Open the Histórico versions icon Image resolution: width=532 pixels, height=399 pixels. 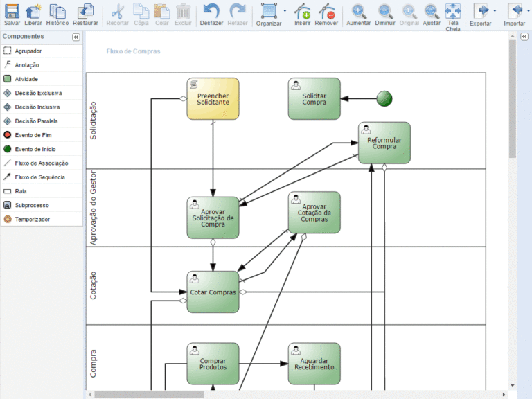click(57, 11)
